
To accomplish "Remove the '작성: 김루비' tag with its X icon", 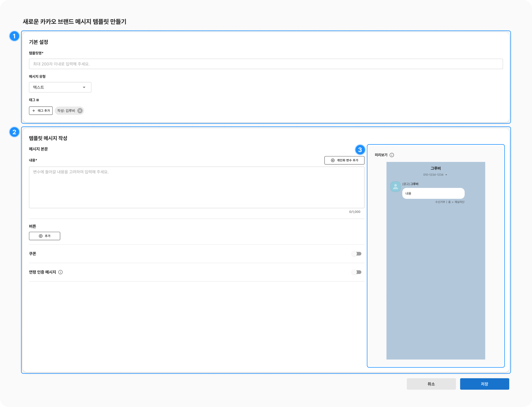I will click(x=80, y=111).
